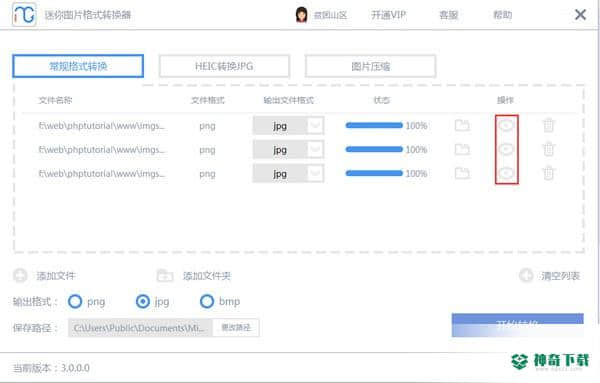Click the folder icon beside 添加文件夹
Viewport: 600px width, 383px height.
click(x=165, y=275)
